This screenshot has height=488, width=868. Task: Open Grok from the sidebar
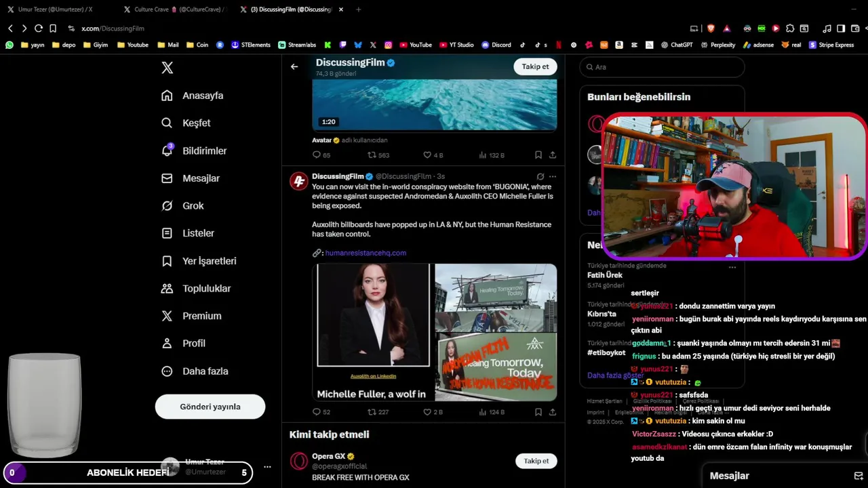coord(182,205)
